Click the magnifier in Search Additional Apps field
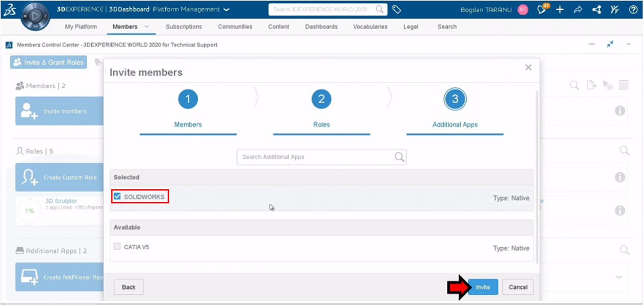 [399, 157]
